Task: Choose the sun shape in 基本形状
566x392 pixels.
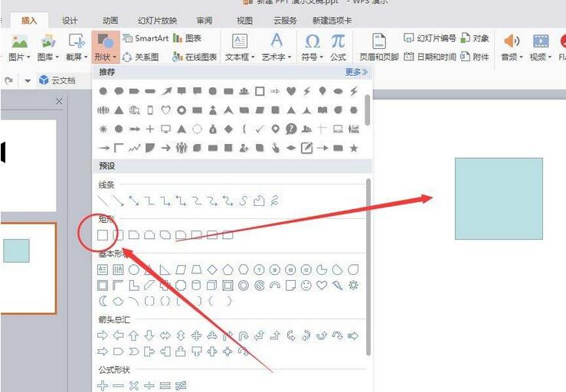Action: [x=353, y=286]
